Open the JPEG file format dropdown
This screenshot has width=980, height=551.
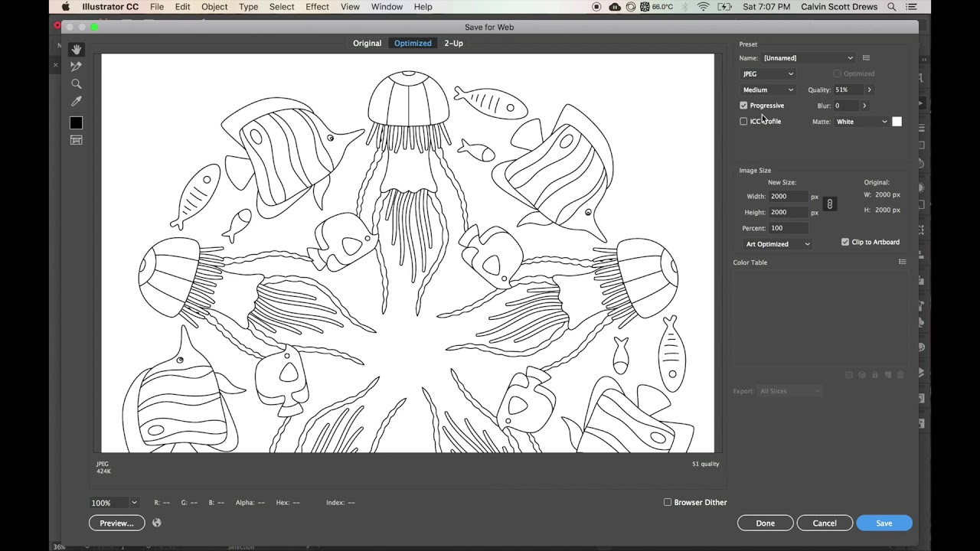[768, 74]
